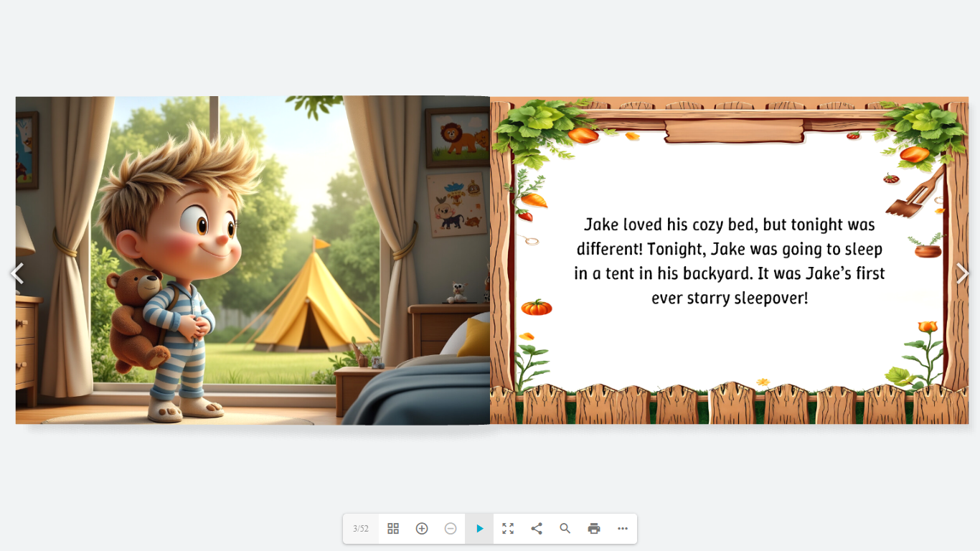This screenshot has width=980, height=551.
Task: Flip to the next page arrow
Action: 963,273
